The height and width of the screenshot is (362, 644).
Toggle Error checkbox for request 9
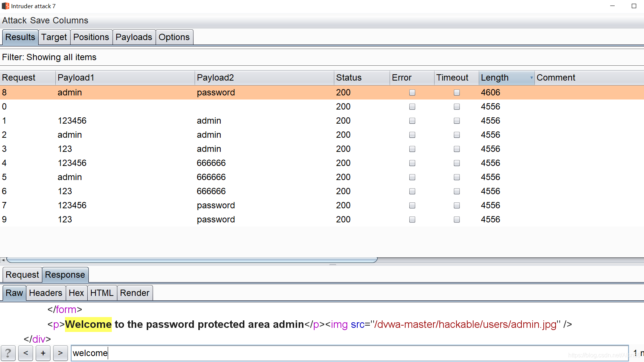tap(412, 219)
